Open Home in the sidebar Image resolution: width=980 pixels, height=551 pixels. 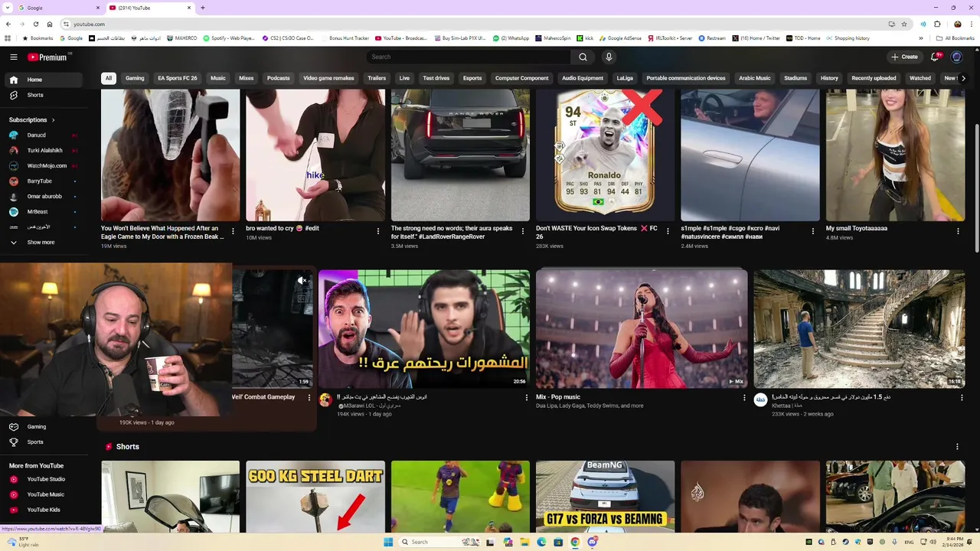pyautogui.click(x=44, y=80)
